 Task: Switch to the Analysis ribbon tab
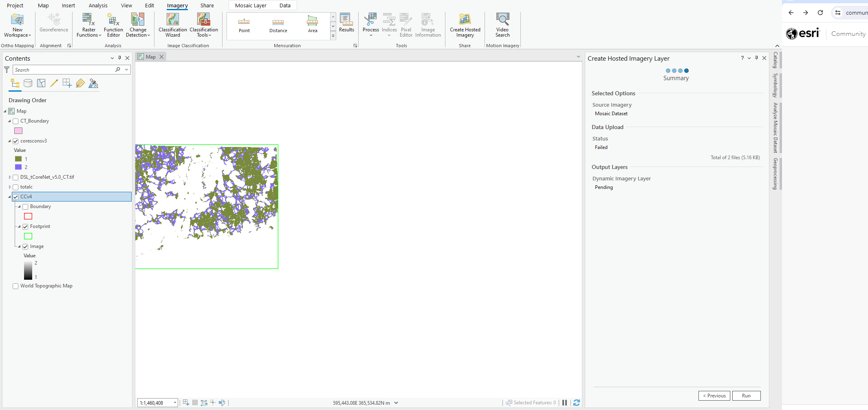98,5
